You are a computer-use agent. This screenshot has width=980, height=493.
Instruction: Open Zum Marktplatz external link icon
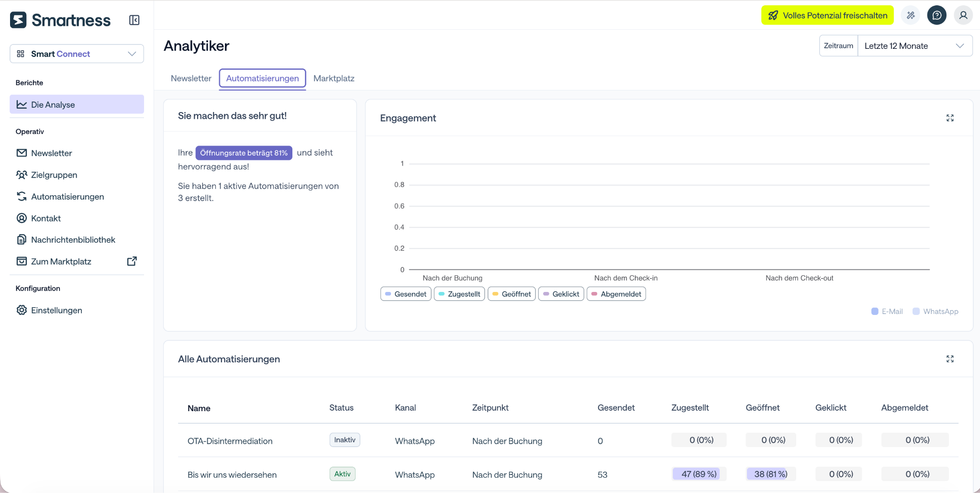click(132, 261)
